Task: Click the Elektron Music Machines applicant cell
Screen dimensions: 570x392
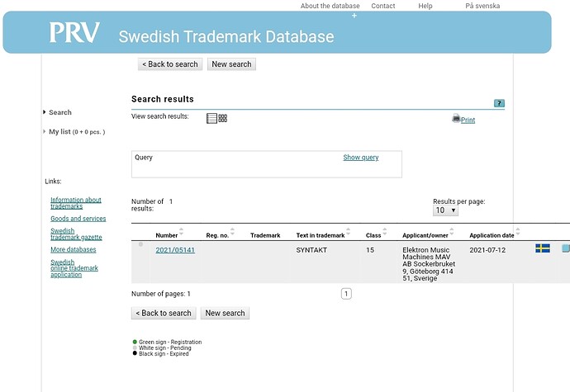Action: 429,264
